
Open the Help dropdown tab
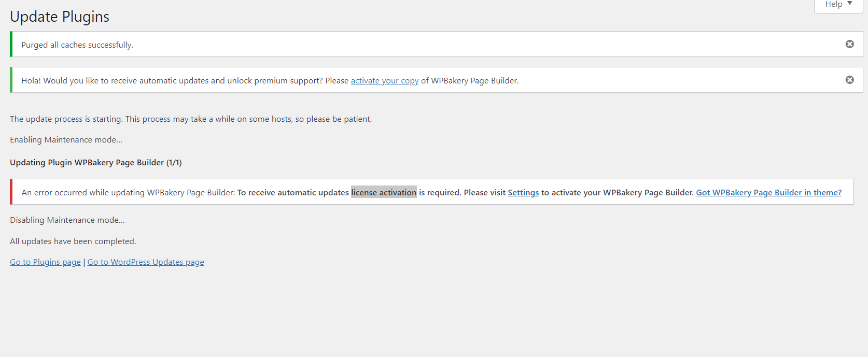pyautogui.click(x=838, y=5)
